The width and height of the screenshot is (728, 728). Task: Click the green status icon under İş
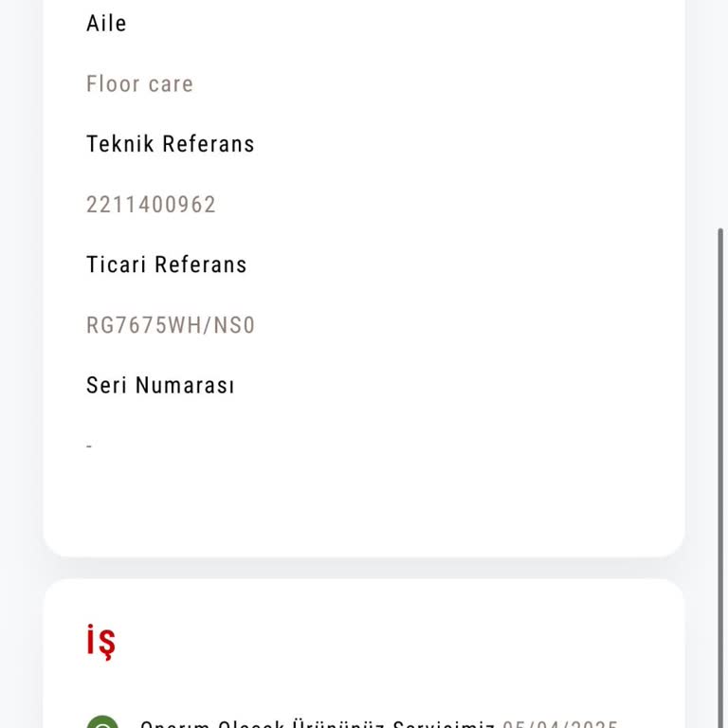click(102, 723)
